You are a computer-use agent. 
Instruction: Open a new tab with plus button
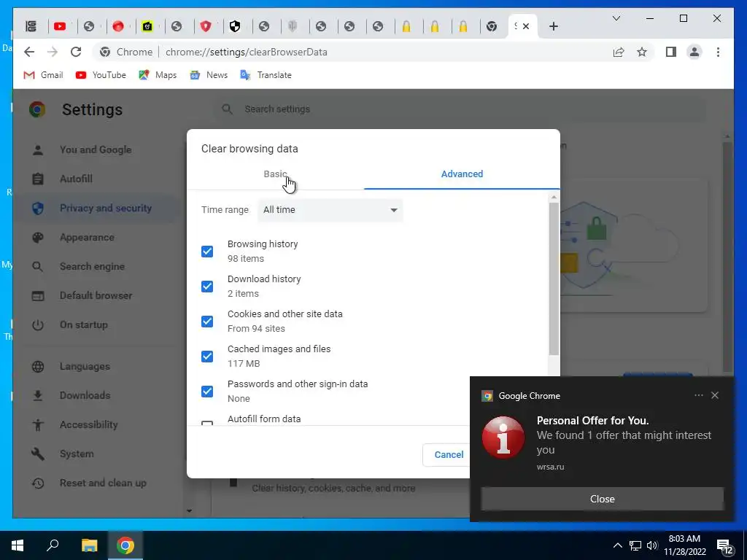553,27
